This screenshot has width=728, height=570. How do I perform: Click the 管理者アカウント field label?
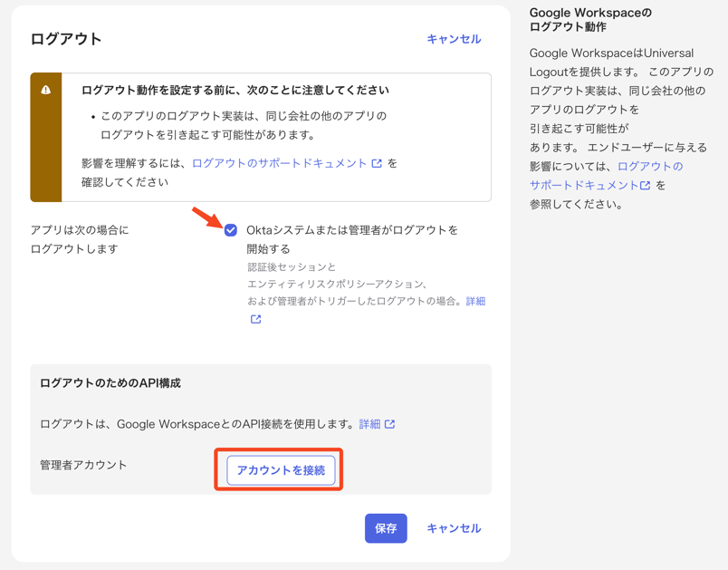coord(83,465)
